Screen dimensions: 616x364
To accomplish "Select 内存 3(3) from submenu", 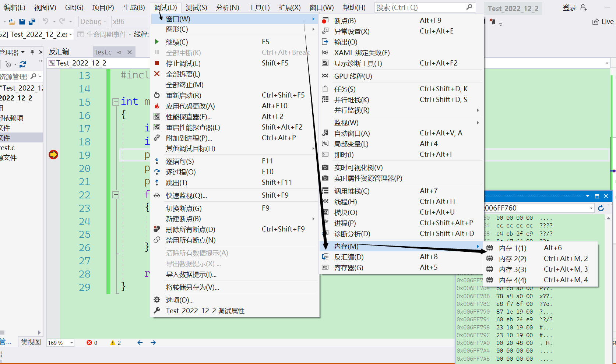I will click(x=540, y=269).
